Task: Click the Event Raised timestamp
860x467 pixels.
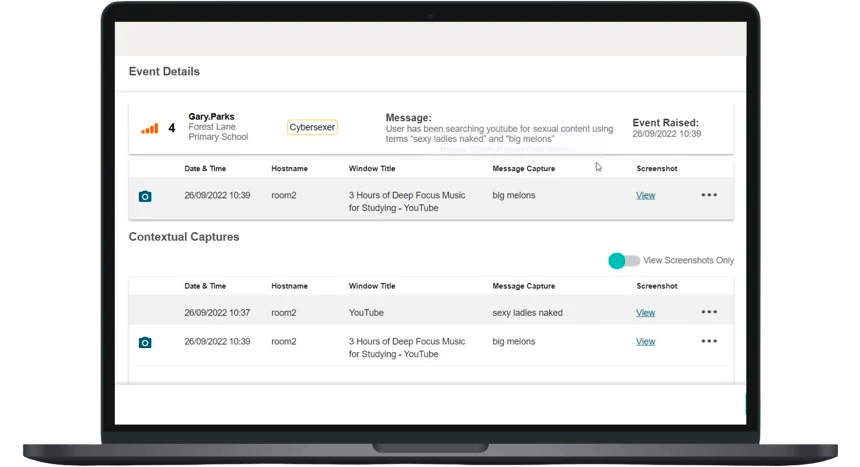Action: [x=666, y=134]
